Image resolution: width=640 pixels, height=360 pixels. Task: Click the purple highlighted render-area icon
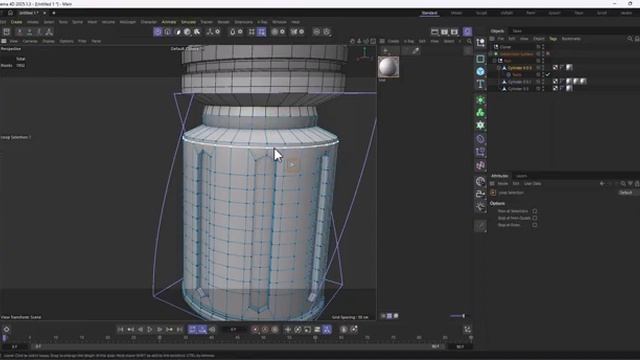[468, 31]
